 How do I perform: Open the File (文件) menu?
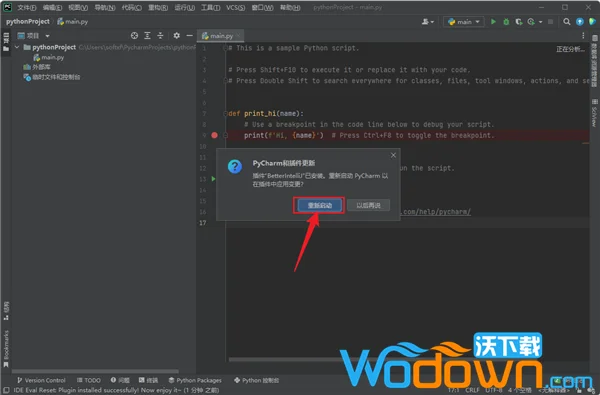26,8
